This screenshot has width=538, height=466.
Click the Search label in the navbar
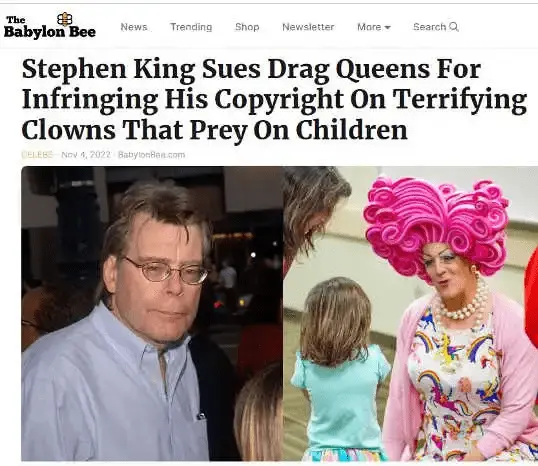tap(430, 27)
